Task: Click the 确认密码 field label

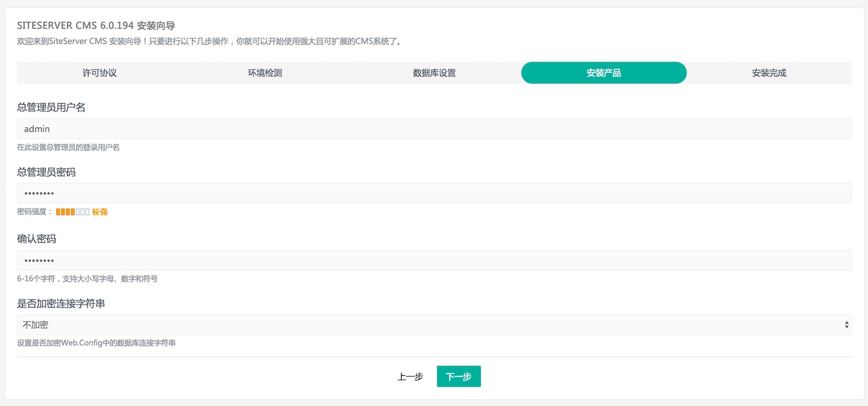Action: tap(36, 239)
